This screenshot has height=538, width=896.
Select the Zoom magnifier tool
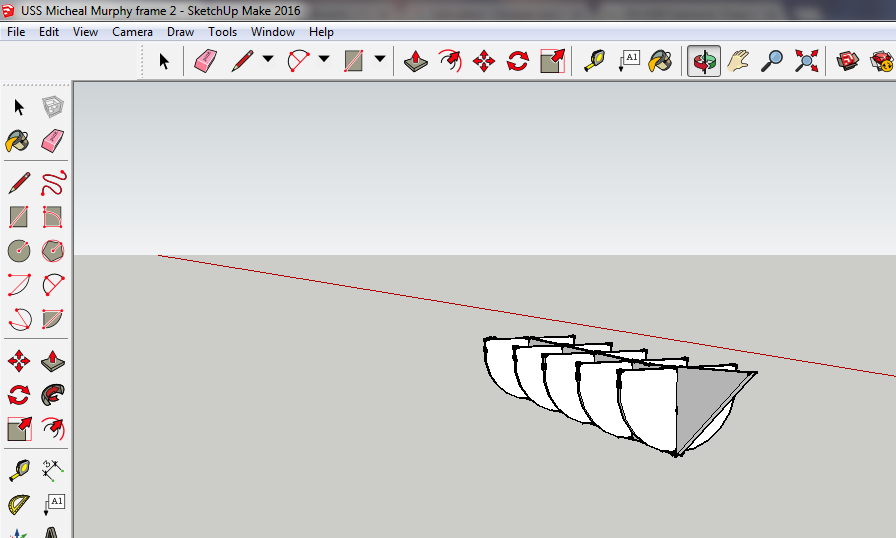[x=772, y=61]
